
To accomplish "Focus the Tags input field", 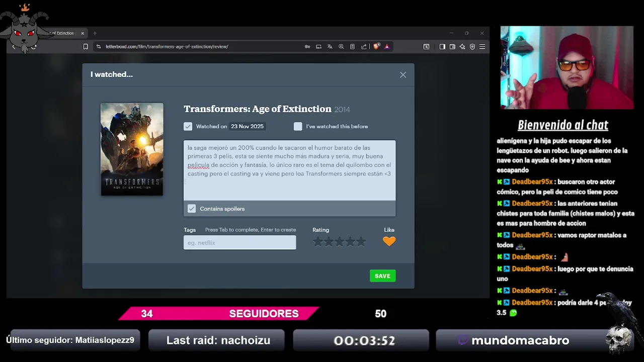I will pos(239,243).
